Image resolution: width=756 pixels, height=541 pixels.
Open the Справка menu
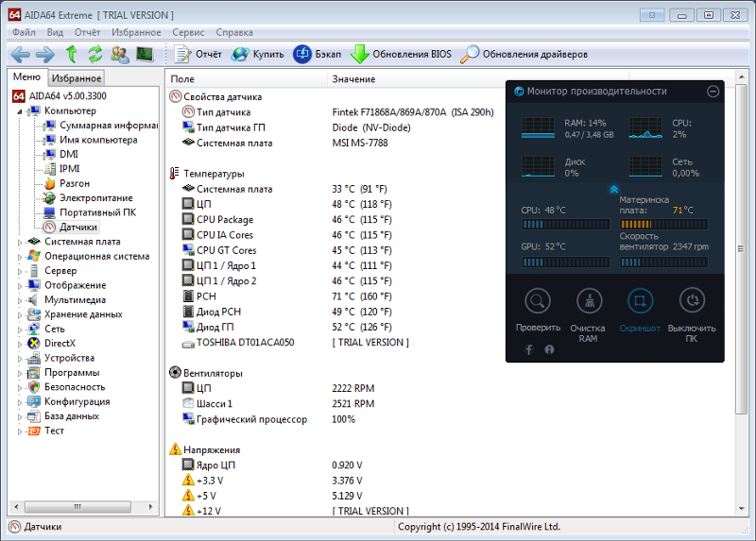tap(234, 32)
